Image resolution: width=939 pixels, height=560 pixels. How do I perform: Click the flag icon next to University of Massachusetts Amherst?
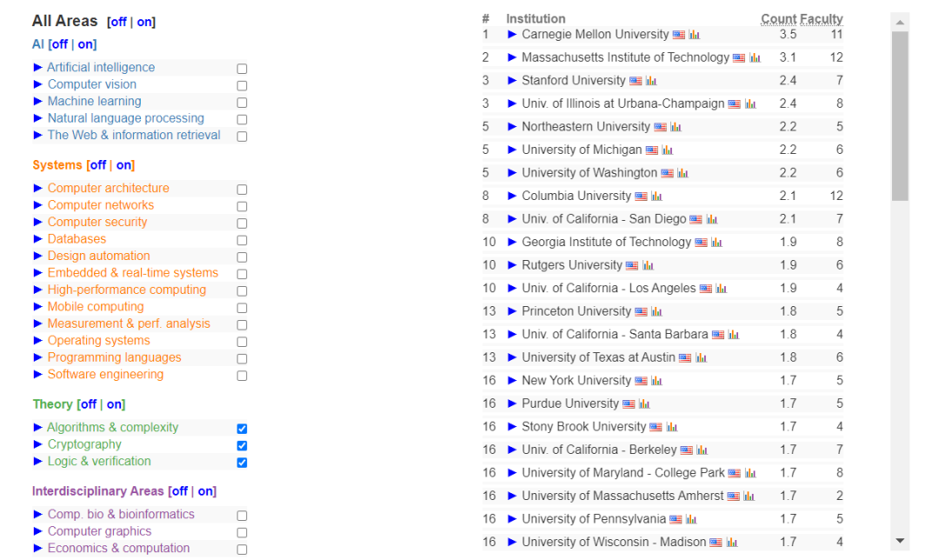point(733,497)
